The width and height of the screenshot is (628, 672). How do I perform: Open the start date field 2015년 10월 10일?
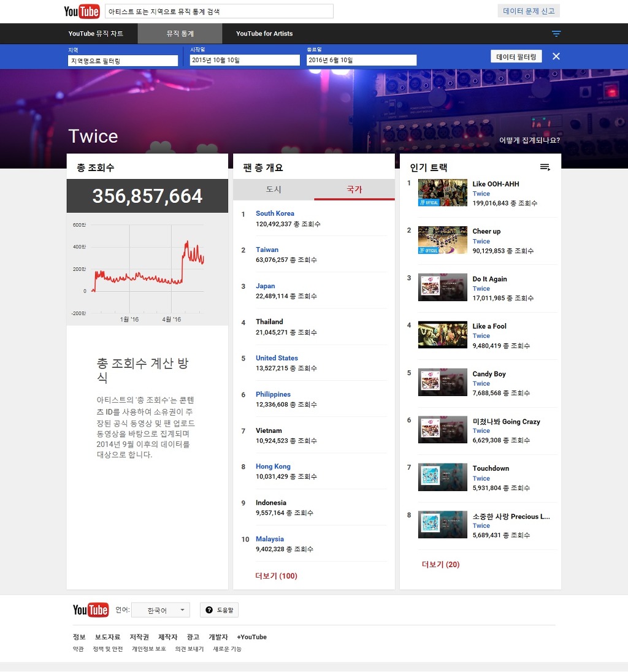pos(245,60)
